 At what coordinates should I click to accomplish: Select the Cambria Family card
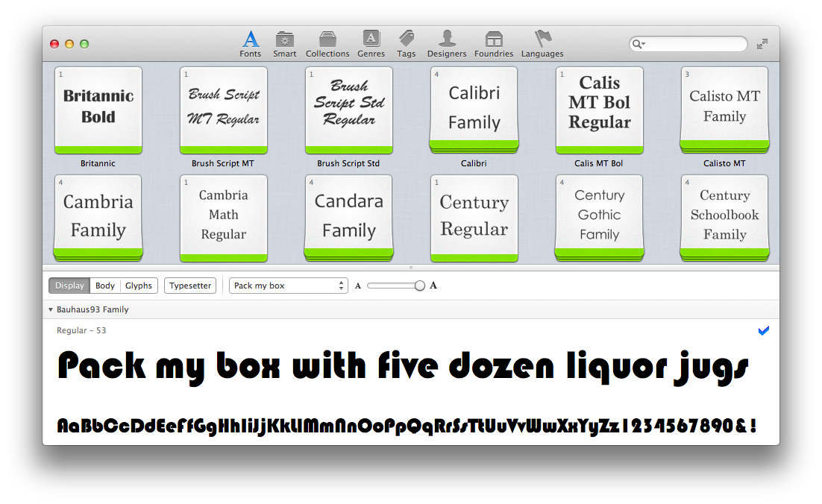click(x=98, y=218)
